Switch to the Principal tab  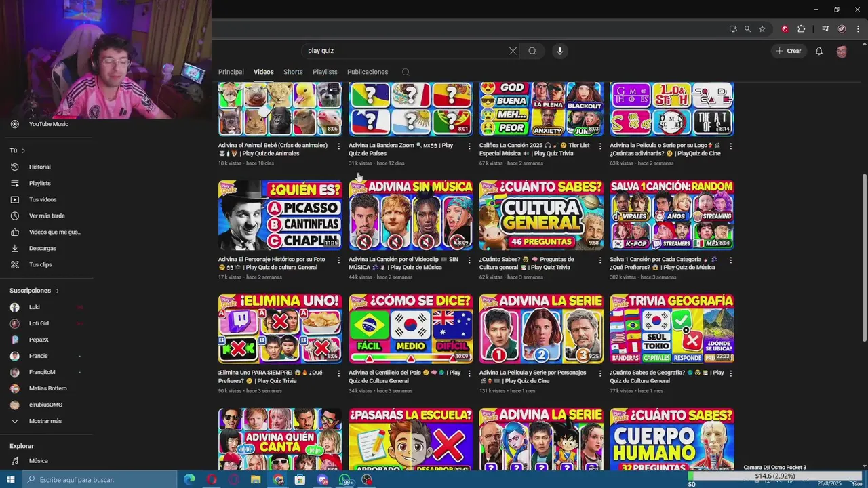pyautogui.click(x=231, y=72)
